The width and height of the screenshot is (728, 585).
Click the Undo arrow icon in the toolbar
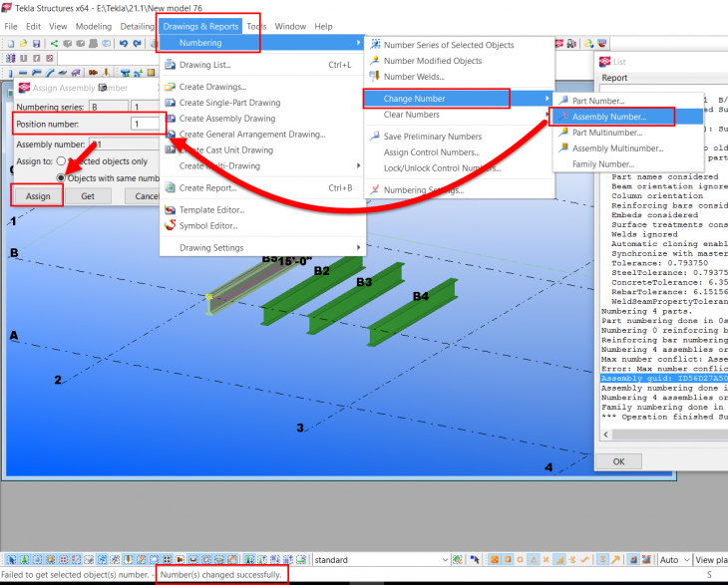[x=124, y=44]
